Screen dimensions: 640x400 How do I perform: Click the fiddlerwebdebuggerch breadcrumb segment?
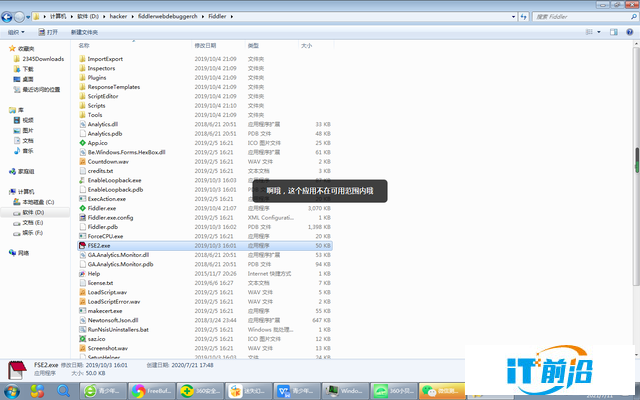[168, 17]
